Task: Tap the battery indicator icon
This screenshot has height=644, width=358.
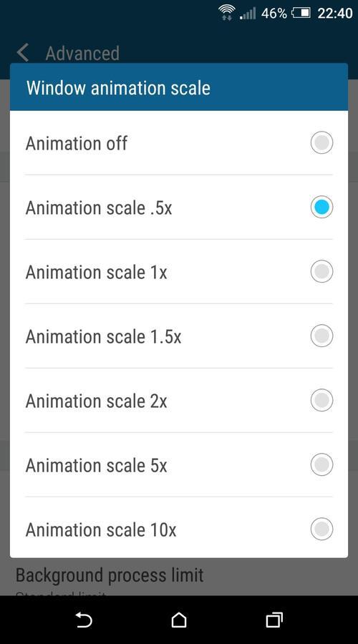Action: click(x=301, y=13)
